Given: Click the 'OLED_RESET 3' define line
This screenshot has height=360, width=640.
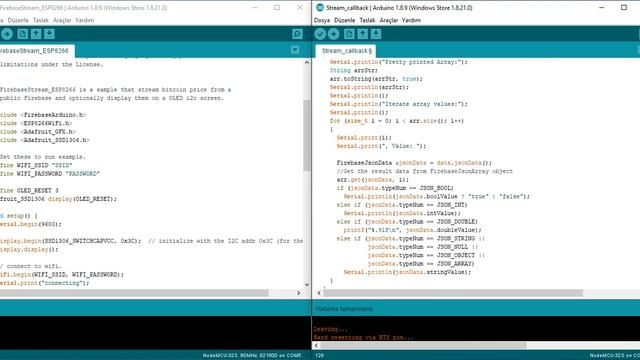Looking at the screenshot, I should 29,191.
